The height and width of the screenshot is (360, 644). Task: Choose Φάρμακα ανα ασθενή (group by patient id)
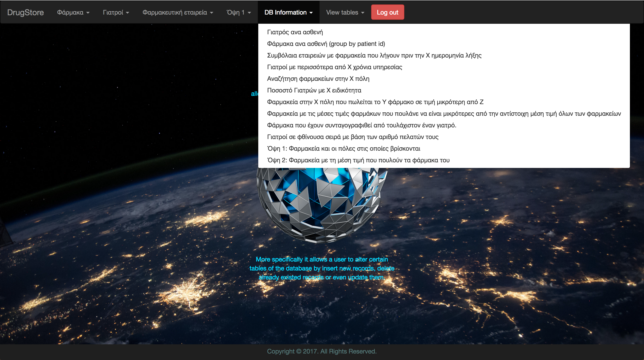click(x=326, y=44)
